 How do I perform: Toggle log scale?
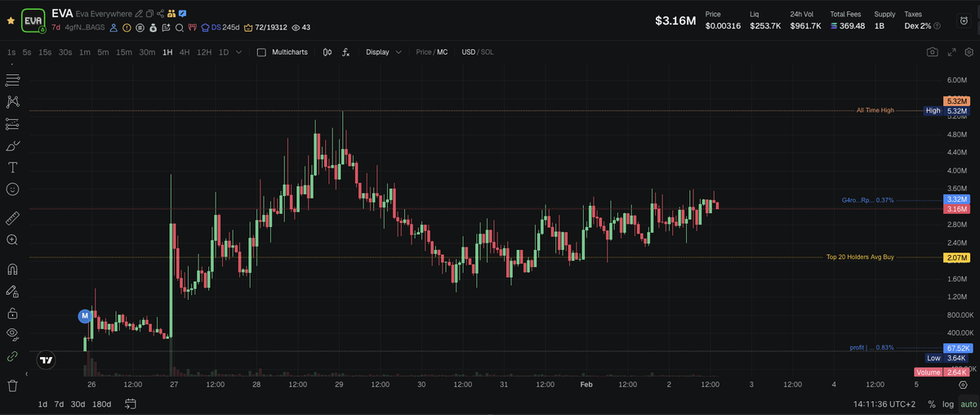[947, 404]
